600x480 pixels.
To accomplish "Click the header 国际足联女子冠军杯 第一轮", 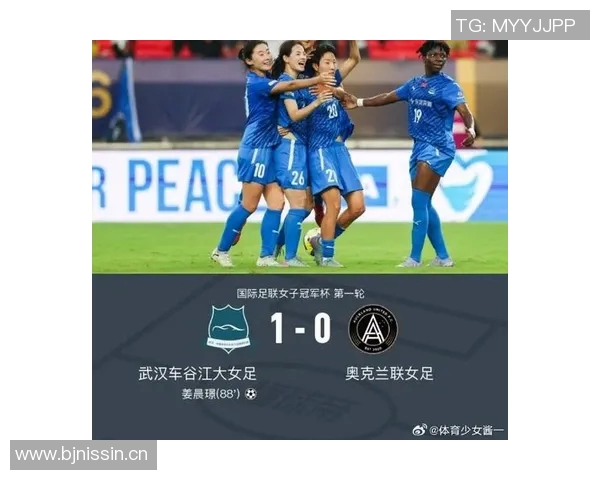I will [x=300, y=294].
